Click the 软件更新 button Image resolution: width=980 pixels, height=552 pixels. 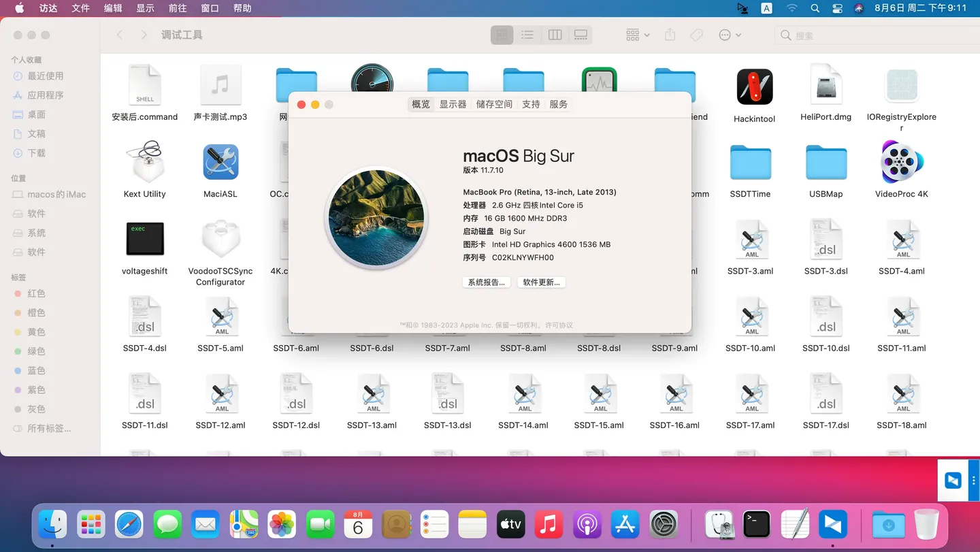coord(541,282)
